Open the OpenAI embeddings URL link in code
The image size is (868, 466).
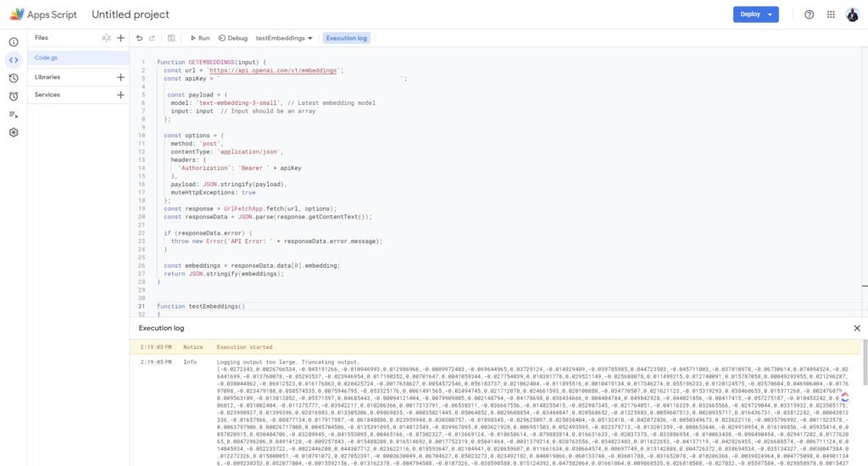pyautogui.click(x=273, y=70)
